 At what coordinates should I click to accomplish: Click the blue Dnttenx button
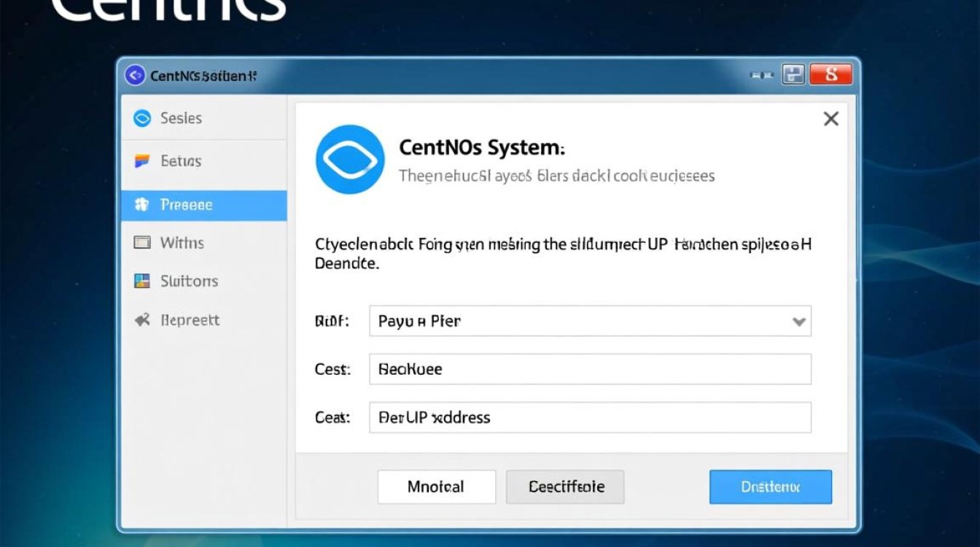(x=771, y=486)
